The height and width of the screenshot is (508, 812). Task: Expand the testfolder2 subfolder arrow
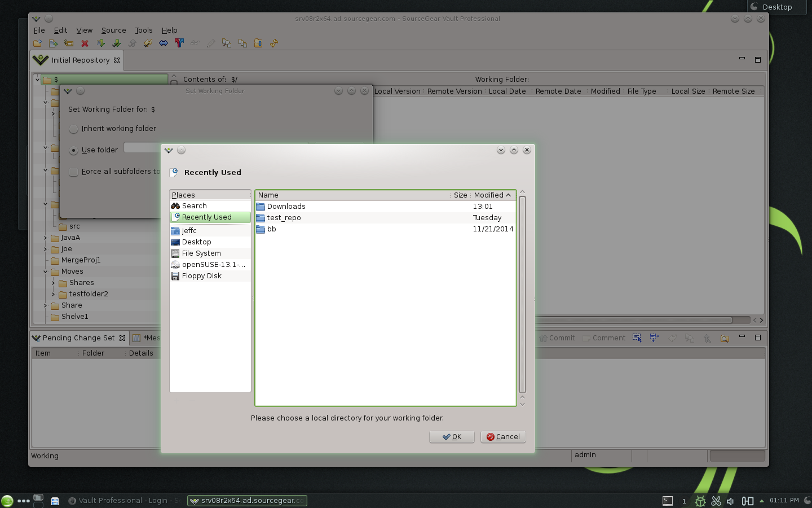pos(54,294)
